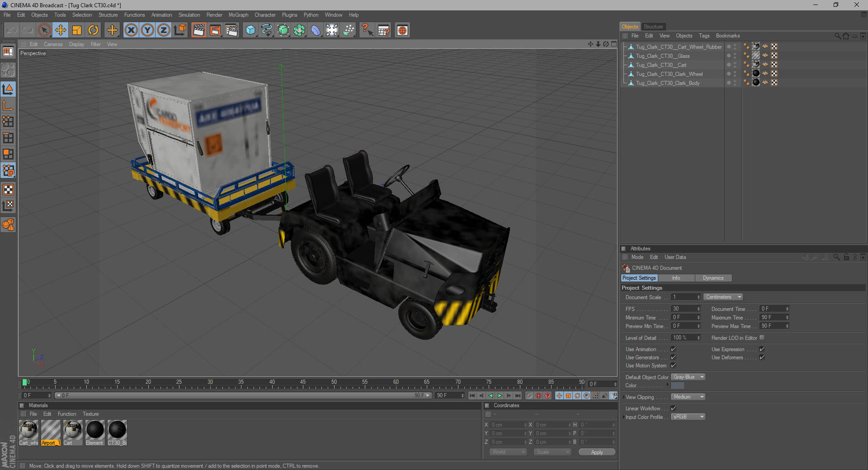Uncheck the Use Animation checkbox

pyautogui.click(x=673, y=349)
